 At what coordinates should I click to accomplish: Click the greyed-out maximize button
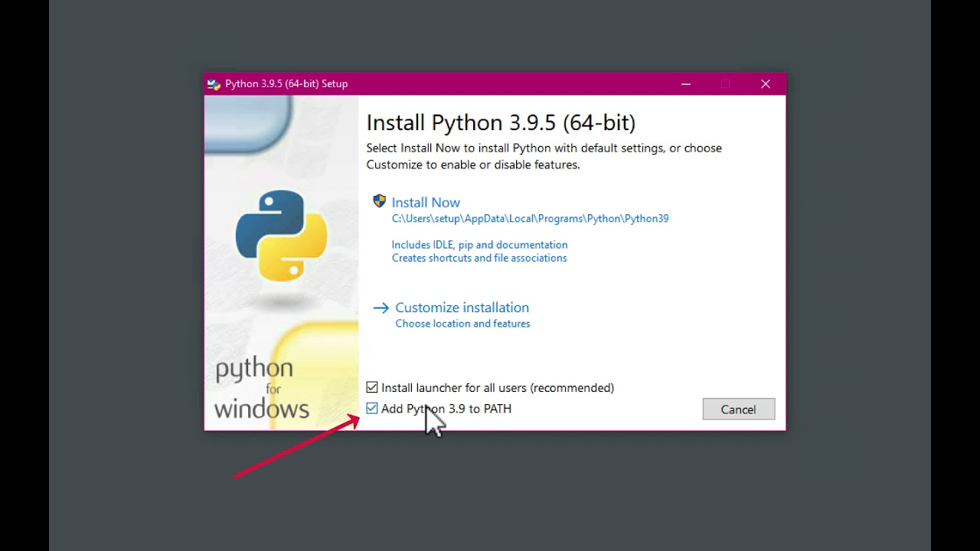click(x=726, y=84)
